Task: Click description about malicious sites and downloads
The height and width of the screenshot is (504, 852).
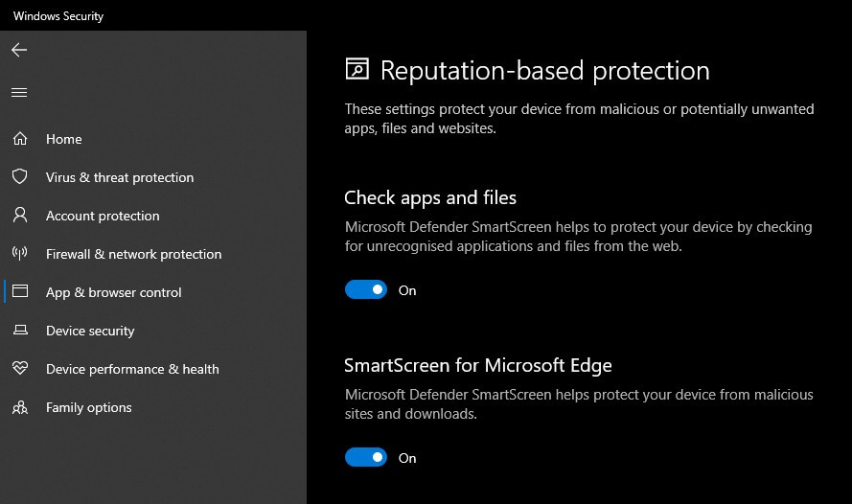Action: coord(579,404)
